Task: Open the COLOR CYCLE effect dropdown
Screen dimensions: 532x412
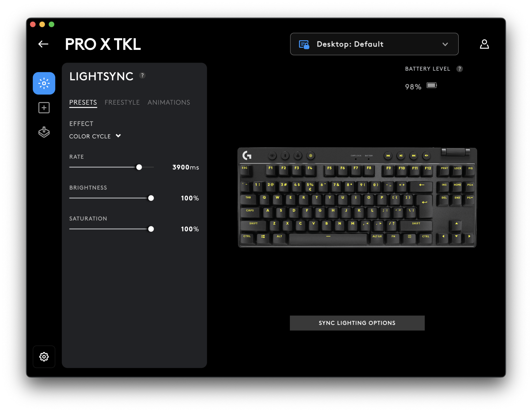Action: click(95, 136)
